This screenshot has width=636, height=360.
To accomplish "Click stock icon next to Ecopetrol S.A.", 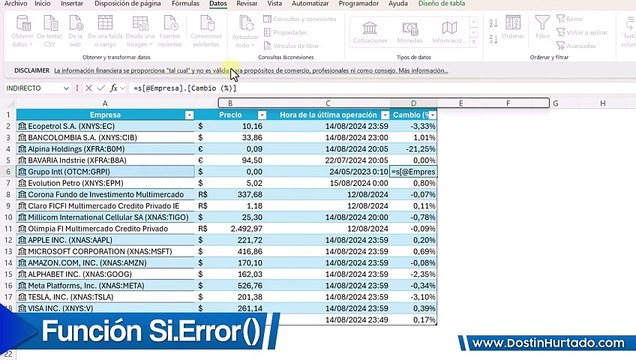I will tap(22, 126).
